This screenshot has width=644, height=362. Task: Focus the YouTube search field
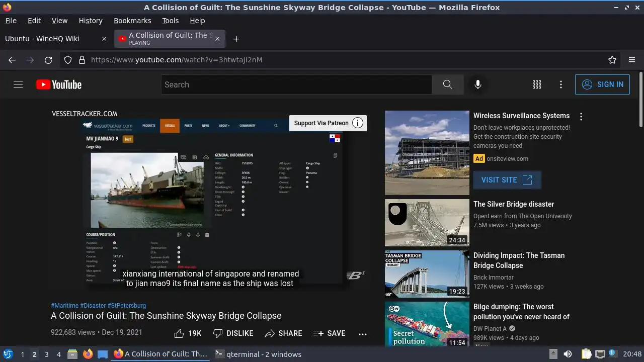click(x=296, y=84)
